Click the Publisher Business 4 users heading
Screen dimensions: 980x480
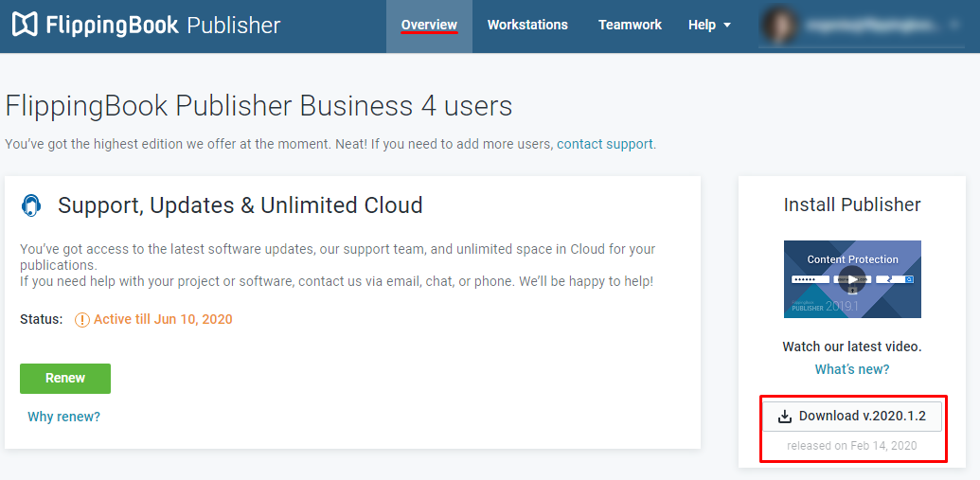258,105
